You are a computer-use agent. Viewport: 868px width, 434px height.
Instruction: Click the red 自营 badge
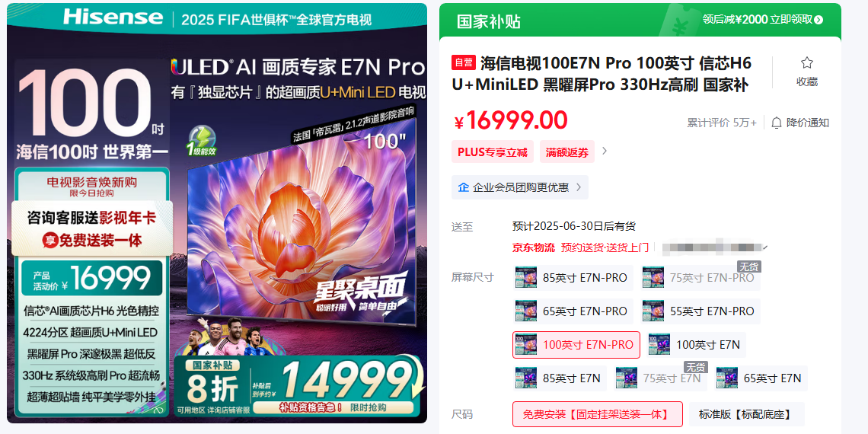(464, 62)
